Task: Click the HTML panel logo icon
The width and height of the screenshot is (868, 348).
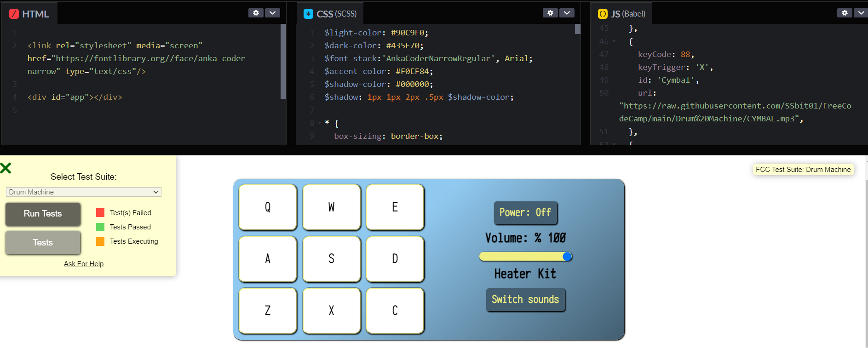Action: [x=14, y=14]
